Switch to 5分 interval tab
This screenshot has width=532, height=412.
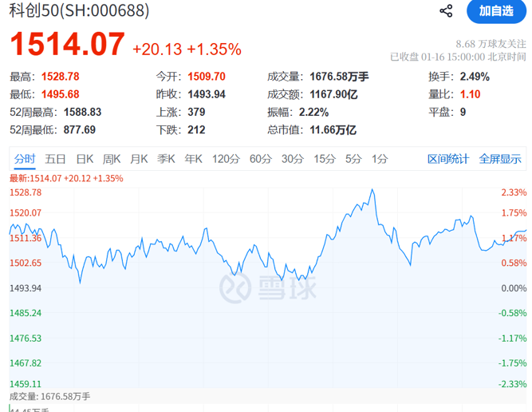[x=353, y=159]
